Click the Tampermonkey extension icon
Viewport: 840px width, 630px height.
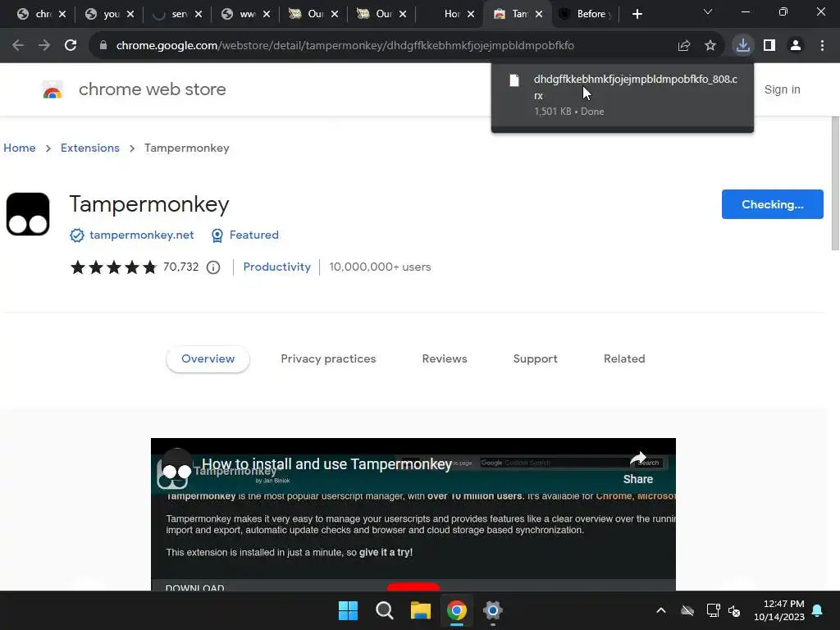28,214
